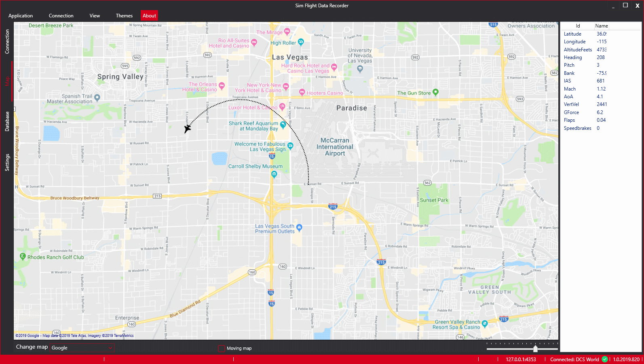Click the Rhodes Ranch Golf Club marker
Image resolution: width=644 pixels, height=364 pixels.
(23, 256)
